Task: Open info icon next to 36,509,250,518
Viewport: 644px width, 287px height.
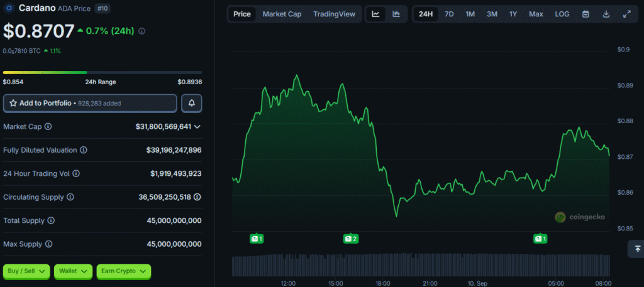Action: (x=197, y=197)
